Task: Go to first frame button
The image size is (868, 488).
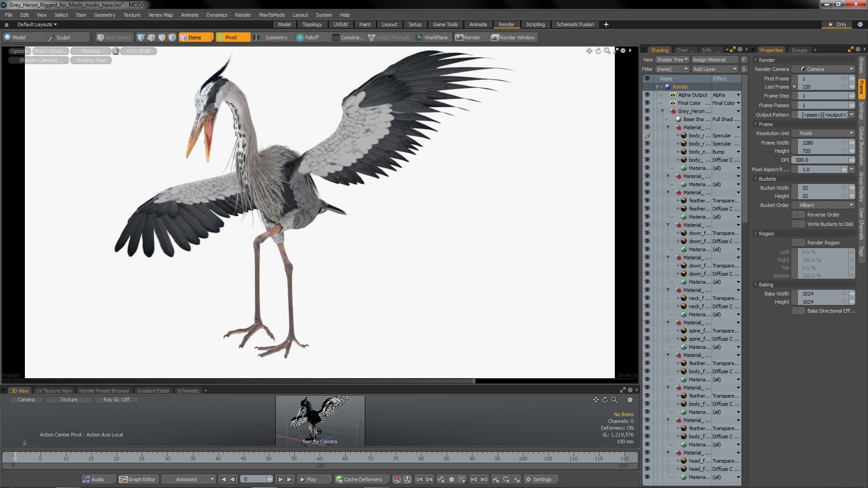Action: (222, 479)
